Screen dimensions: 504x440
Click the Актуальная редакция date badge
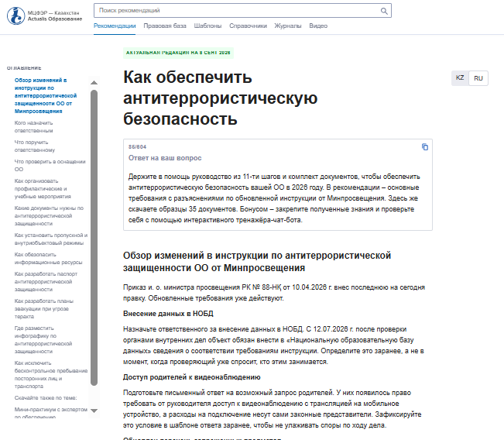[x=178, y=53]
